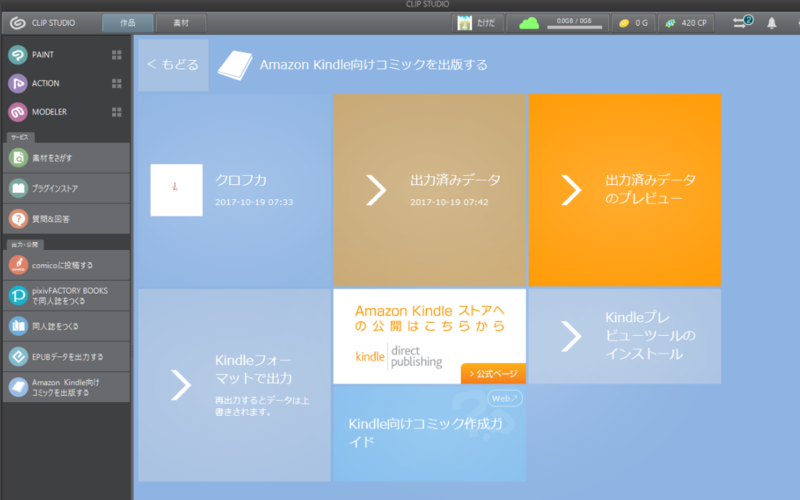Click the green cloud sync icon
This screenshot has width=800, height=500.
(529, 23)
